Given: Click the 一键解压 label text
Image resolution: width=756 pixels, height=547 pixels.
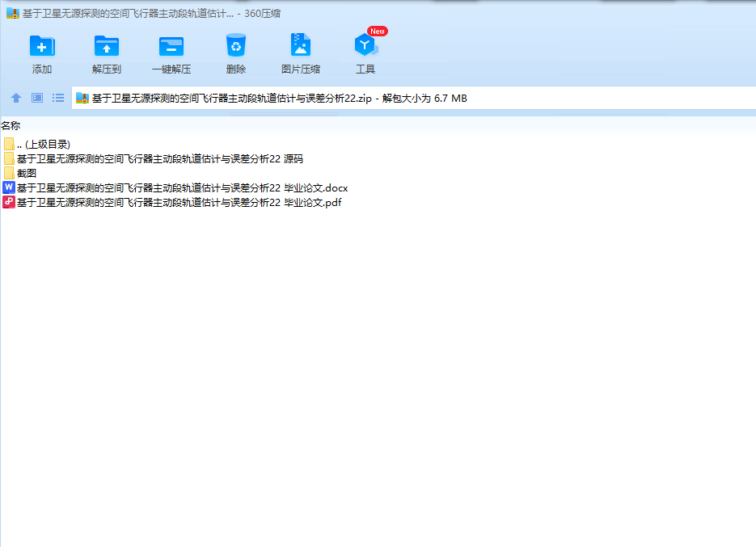Looking at the screenshot, I should point(171,69).
